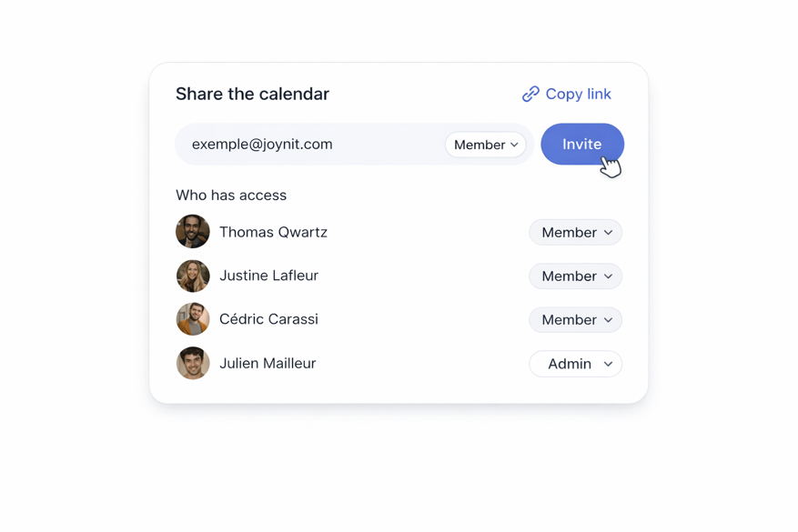The image size is (798, 532).
Task: Expand Cédric Carassi's role dropdown
Action: click(x=575, y=319)
